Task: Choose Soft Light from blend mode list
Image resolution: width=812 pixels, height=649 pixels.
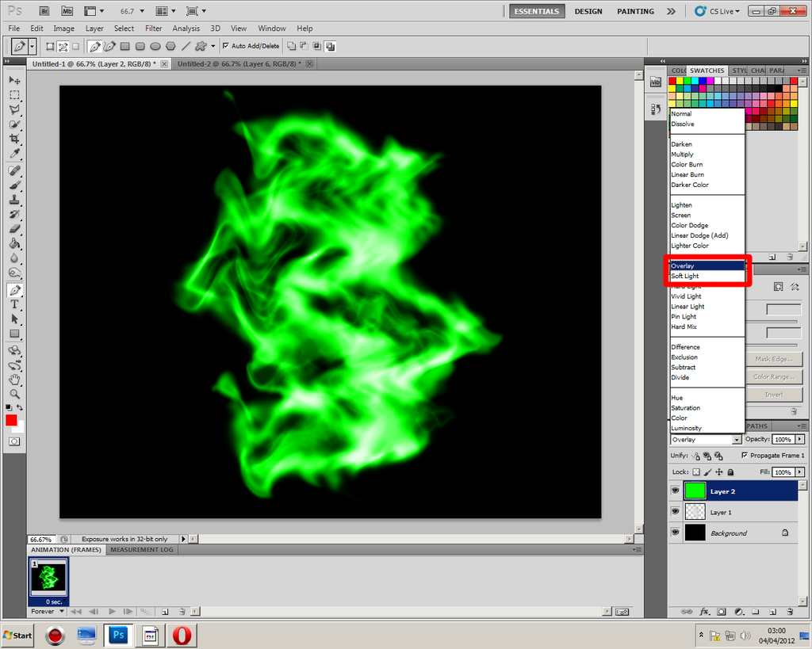Action: coord(687,276)
